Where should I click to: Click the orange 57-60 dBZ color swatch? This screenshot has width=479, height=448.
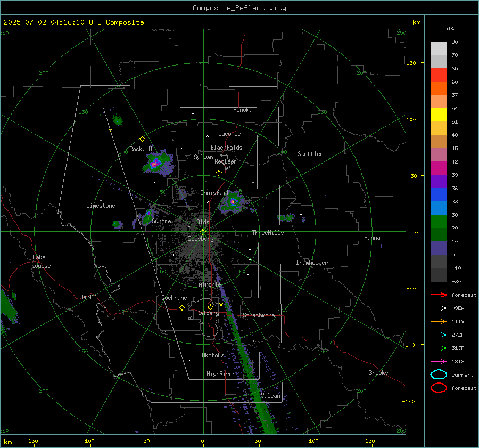click(439, 88)
